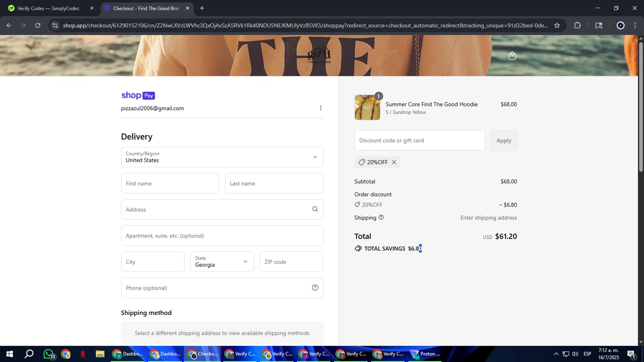Click the browser address bar URL
Screen dimensions: 644x362
point(305,25)
